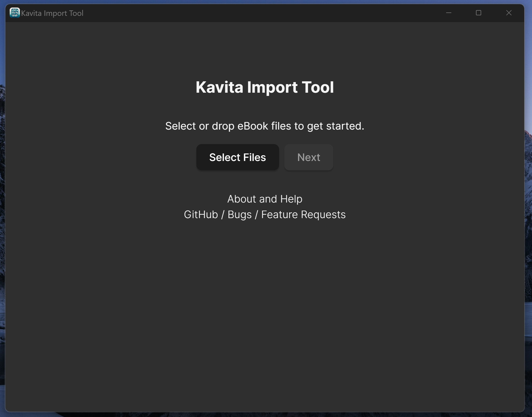Proceed by pressing Next
Screen dimensions: 532x417
point(308,157)
